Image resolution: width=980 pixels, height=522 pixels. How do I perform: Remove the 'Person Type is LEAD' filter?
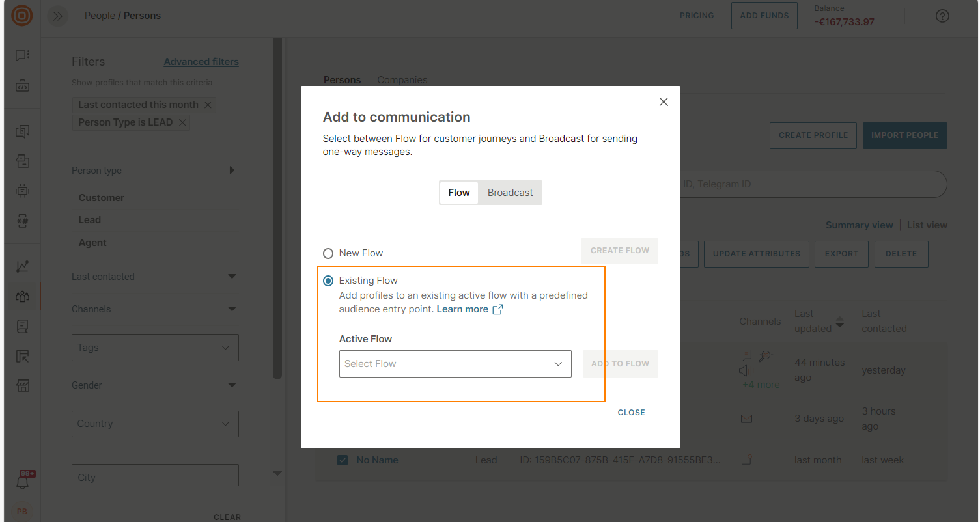(x=183, y=122)
